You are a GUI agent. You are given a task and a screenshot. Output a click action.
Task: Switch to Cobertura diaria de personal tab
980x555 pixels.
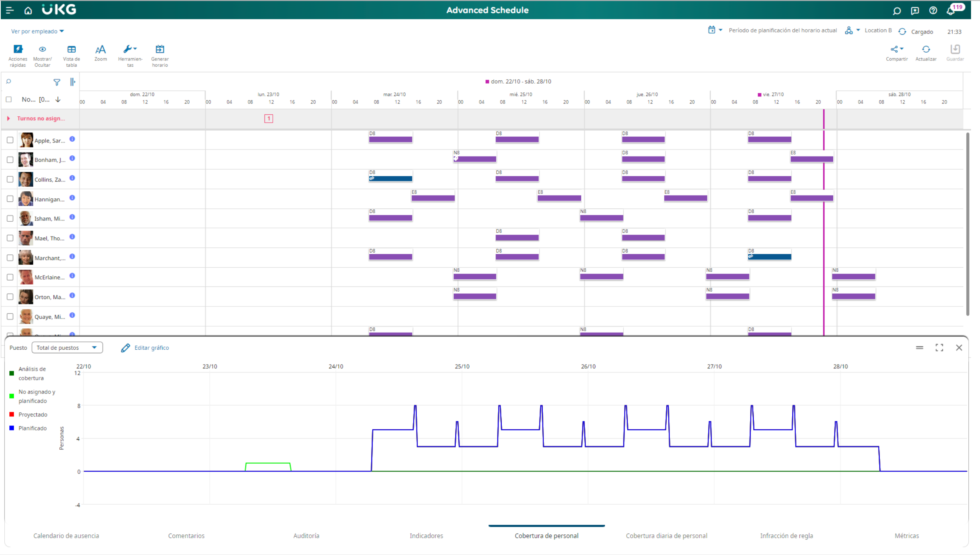pyautogui.click(x=666, y=536)
